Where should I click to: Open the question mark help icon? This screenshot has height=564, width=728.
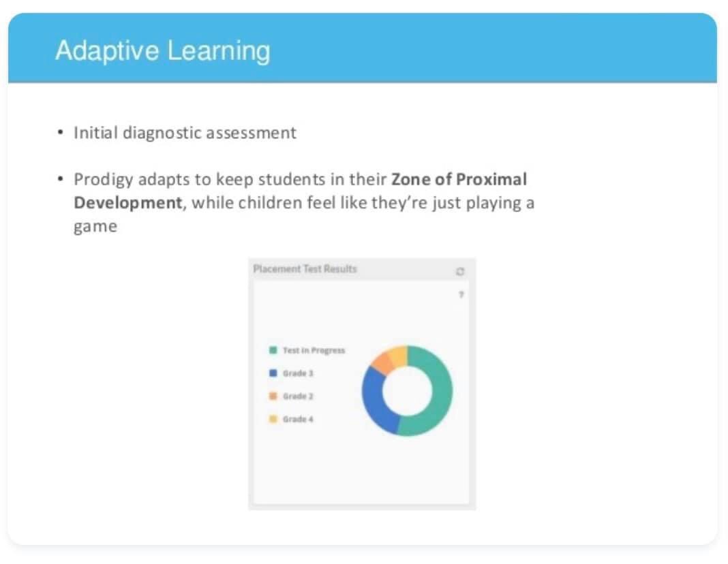(x=461, y=294)
